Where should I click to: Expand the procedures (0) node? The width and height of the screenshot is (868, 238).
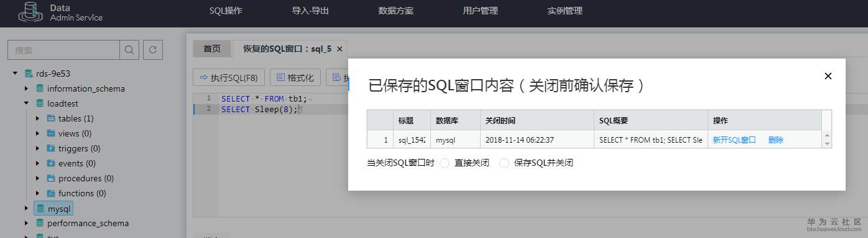click(38, 178)
